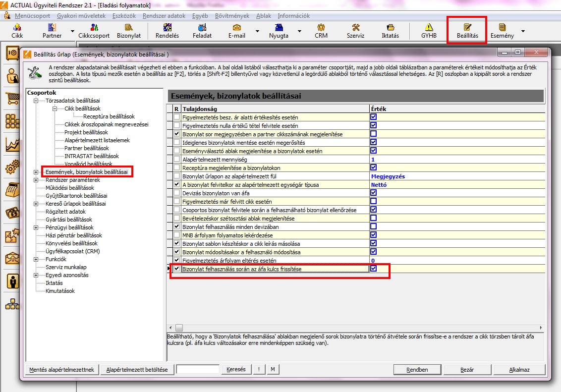The height and width of the screenshot is (392, 561).
Task: Toggle 'Devizás bizonylaton van áfa' value checkbox
Action: tap(374, 193)
